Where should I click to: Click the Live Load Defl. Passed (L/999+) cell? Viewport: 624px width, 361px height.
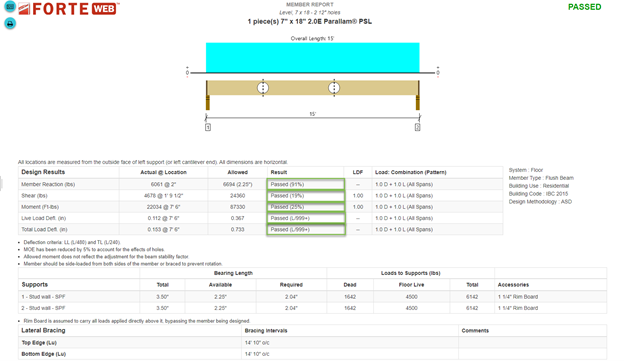click(306, 218)
